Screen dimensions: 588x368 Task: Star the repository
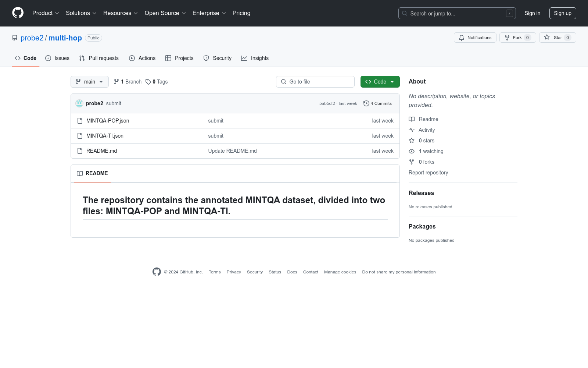(x=557, y=38)
